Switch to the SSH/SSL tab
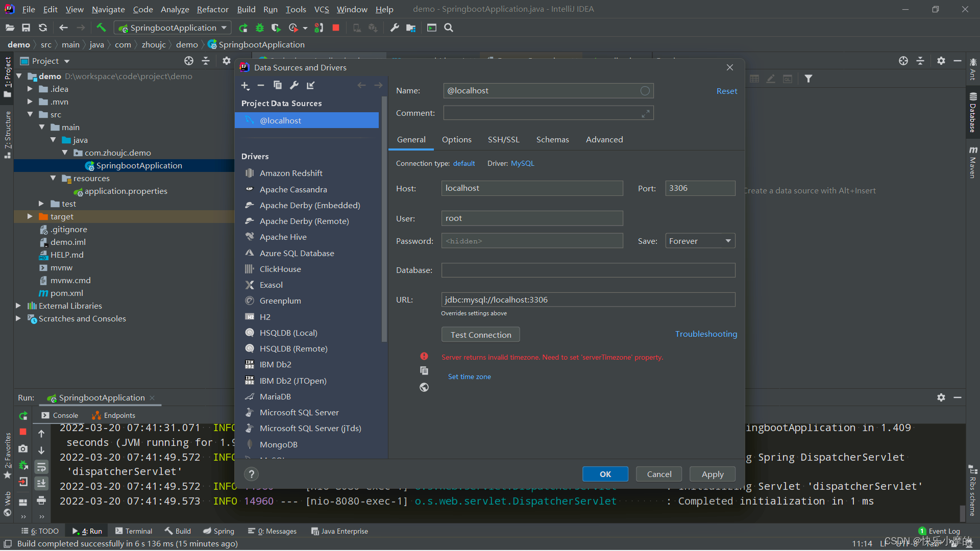Image resolution: width=980 pixels, height=551 pixels. (503, 140)
